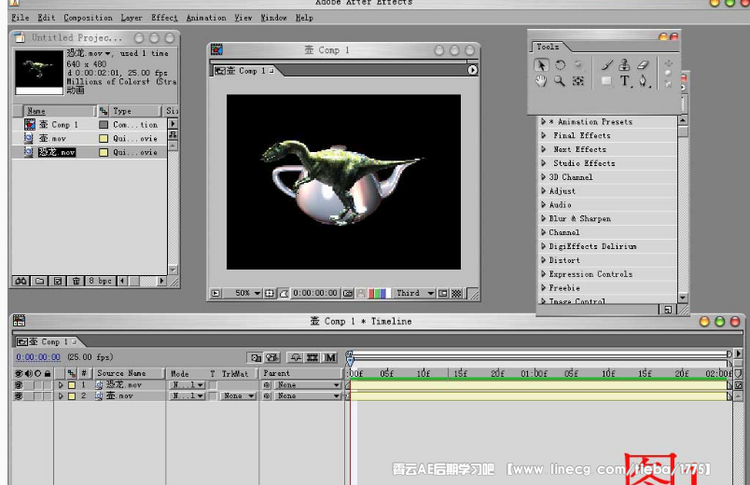This screenshot has height=485, width=750.
Task: Delete selected item with trash icon
Action: (x=76, y=281)
